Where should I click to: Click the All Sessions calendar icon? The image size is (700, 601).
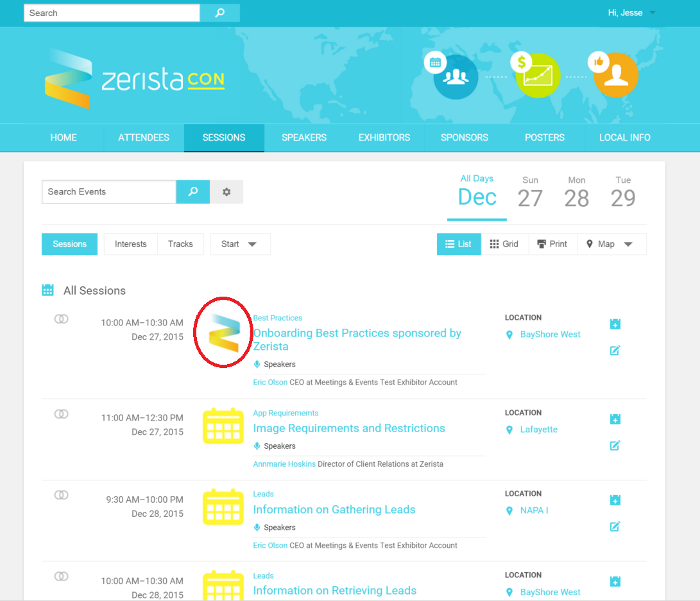click(47, 290)
